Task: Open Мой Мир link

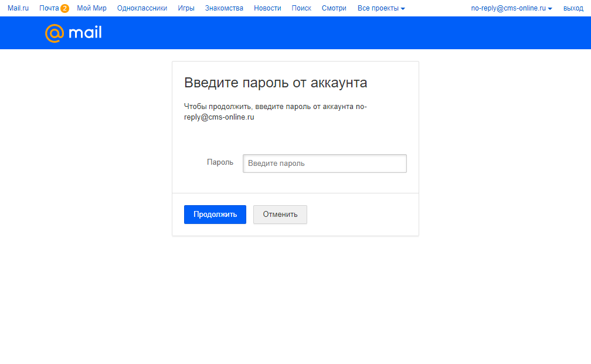Action: pos(91,8)
